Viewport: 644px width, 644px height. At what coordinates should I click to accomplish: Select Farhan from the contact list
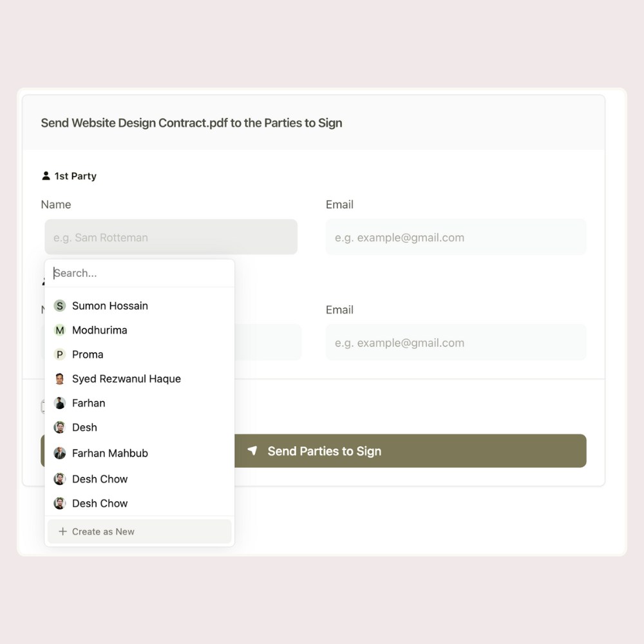pyautogui.click(x=140, y=403)
